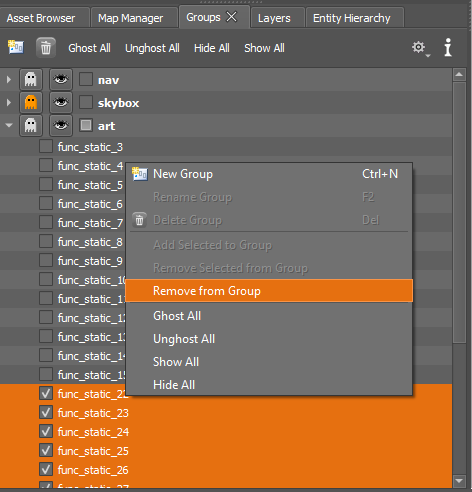
Task: Click Ghost All in toolbar
Action: pyautogui.click(x=89, y=48)
